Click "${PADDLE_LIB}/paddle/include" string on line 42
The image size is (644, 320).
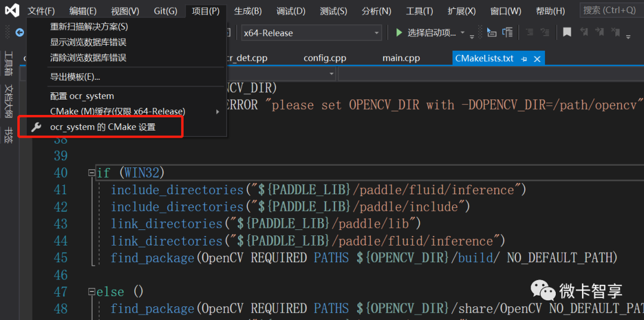click(358, 207)
